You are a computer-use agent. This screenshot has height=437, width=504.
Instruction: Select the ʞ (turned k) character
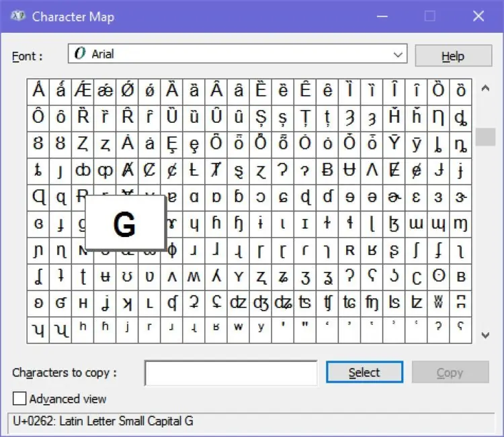point(127,304)
